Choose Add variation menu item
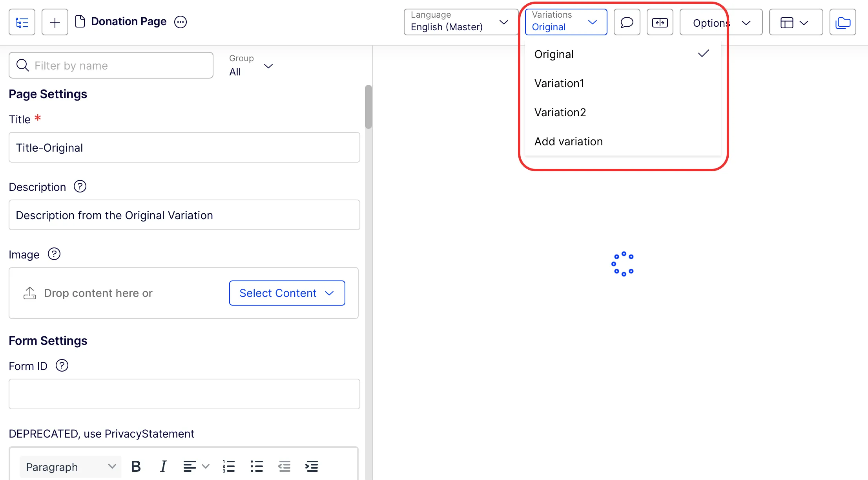 pos(623,141)
